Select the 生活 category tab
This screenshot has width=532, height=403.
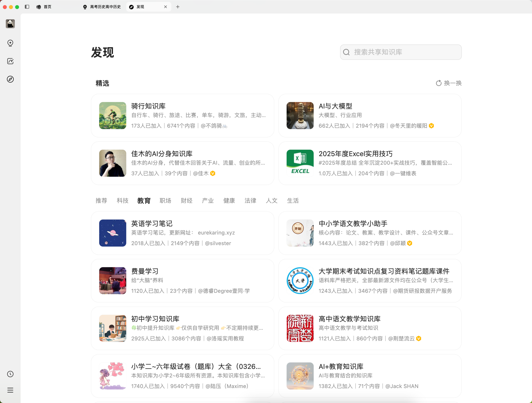click(293, 200)
